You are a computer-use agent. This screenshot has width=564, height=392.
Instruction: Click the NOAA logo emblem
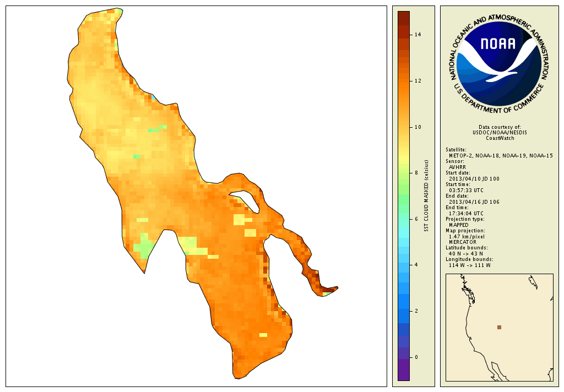499,65
